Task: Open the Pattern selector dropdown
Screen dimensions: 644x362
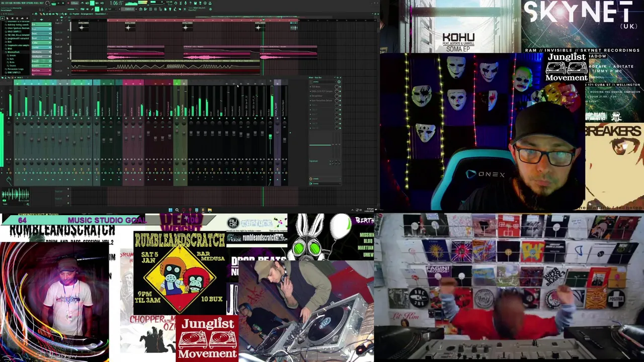Action: [128, 9]
